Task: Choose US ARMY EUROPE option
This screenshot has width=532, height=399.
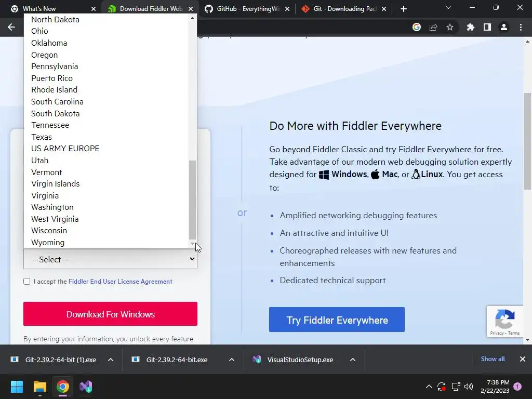Action: coord(106,148)
